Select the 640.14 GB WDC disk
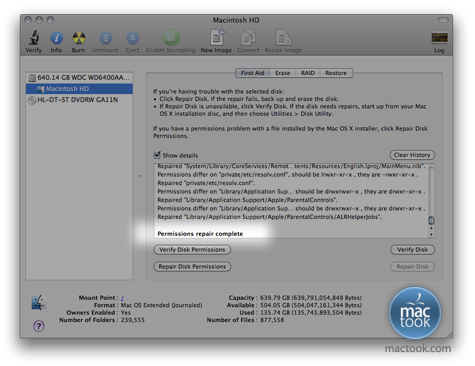This screenshot has width=475, height=366. [x=79, y=78]
